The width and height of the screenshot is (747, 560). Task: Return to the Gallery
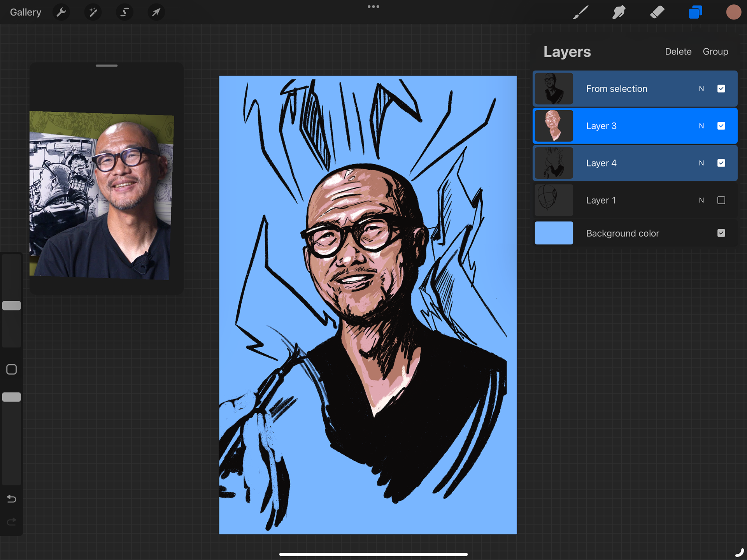[26, 12]
